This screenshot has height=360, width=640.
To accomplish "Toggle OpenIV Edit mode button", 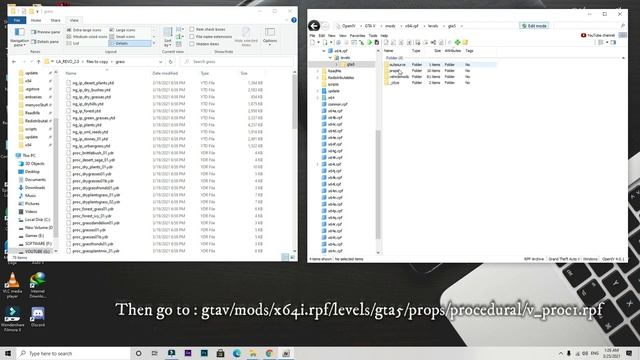I will 534,26.
